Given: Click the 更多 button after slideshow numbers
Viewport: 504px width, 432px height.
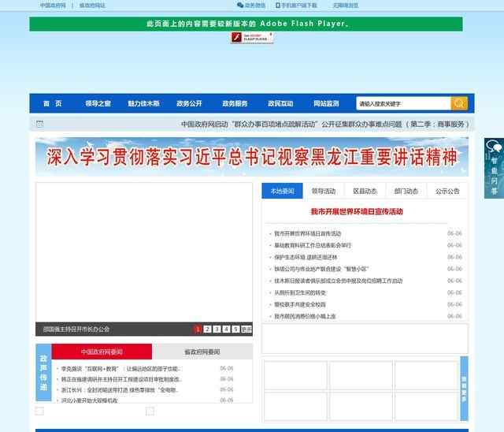Looking at the screenshot, I should 246,329.
